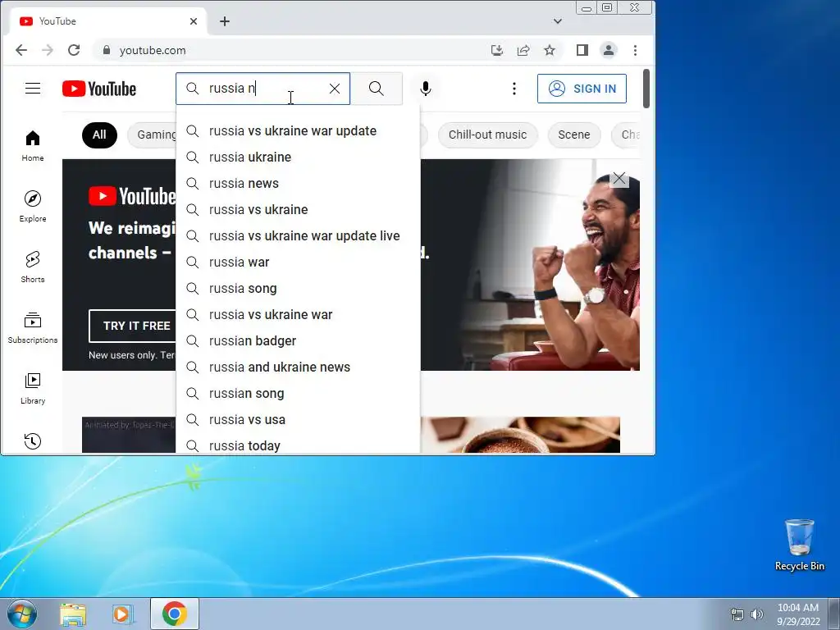Open Explore in the sidebar
Image resolution: width=840 pixels, height=630 pixels.
click(x=33, y=206)
